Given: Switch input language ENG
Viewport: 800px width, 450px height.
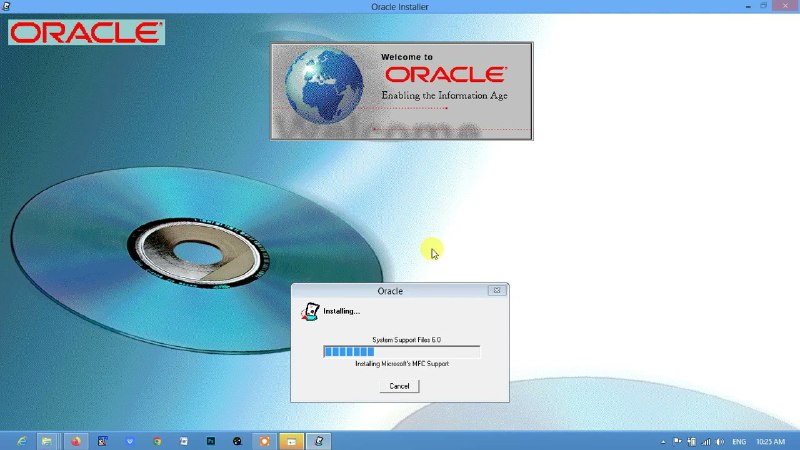Looking at the screenshot, I should pyautogui.click(x=739, y=442).
